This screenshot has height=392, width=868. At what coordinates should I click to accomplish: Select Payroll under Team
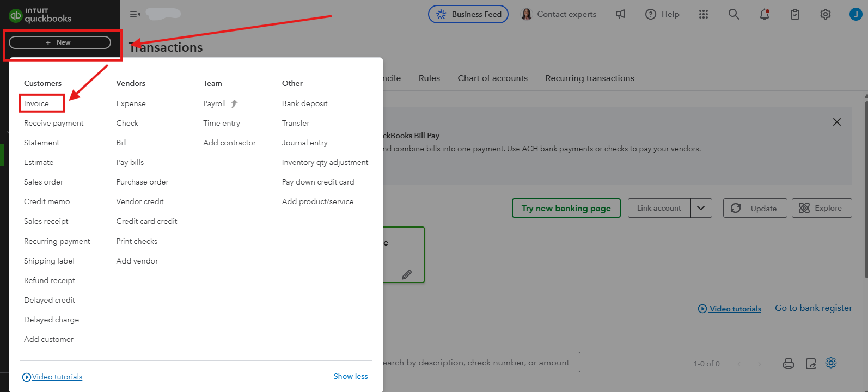pyautogui.click(x=215, y=103)
